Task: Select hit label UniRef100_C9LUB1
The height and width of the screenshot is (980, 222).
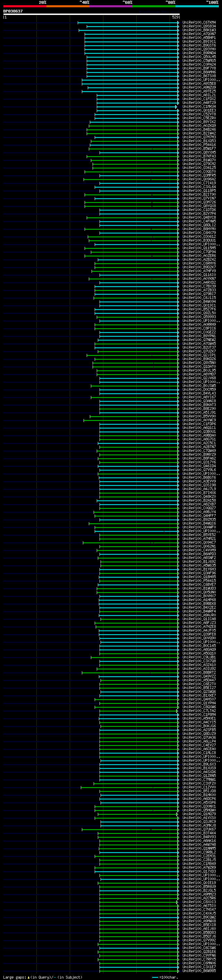Action: point(199,657)
